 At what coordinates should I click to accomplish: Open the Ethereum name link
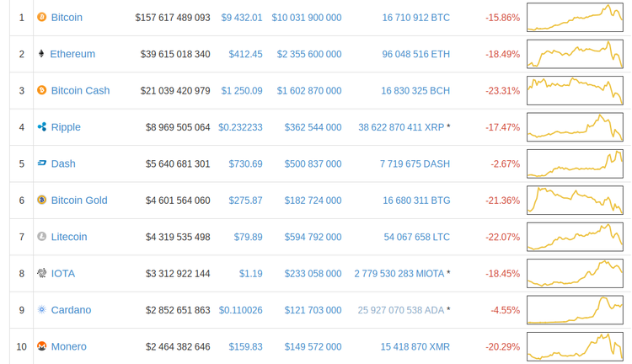point(72,54)
